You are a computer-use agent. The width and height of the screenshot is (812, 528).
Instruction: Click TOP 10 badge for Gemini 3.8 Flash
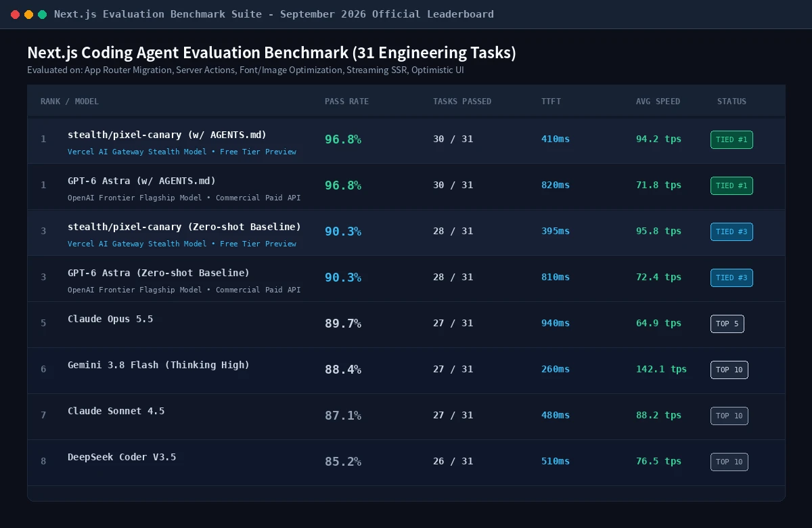point(729,370)
